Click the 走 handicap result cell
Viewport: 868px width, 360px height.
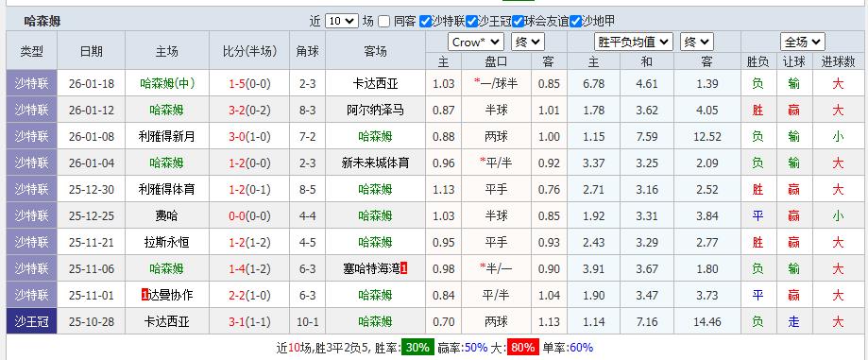coord(793,321)
